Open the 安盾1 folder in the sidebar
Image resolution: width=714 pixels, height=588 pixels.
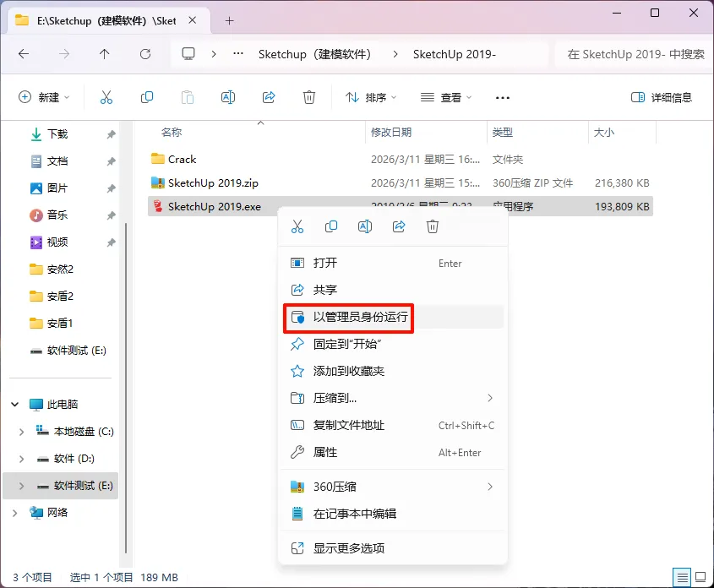(60, 324)
